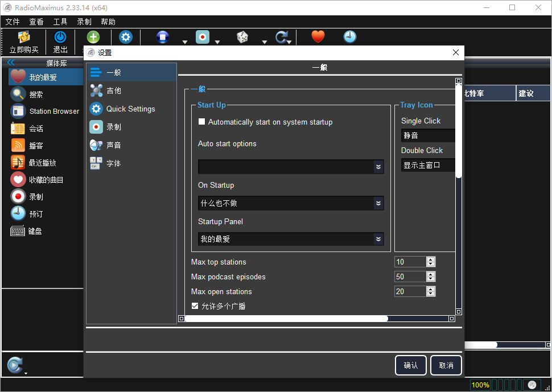Select the 字体 settings category

pos(131,163)
